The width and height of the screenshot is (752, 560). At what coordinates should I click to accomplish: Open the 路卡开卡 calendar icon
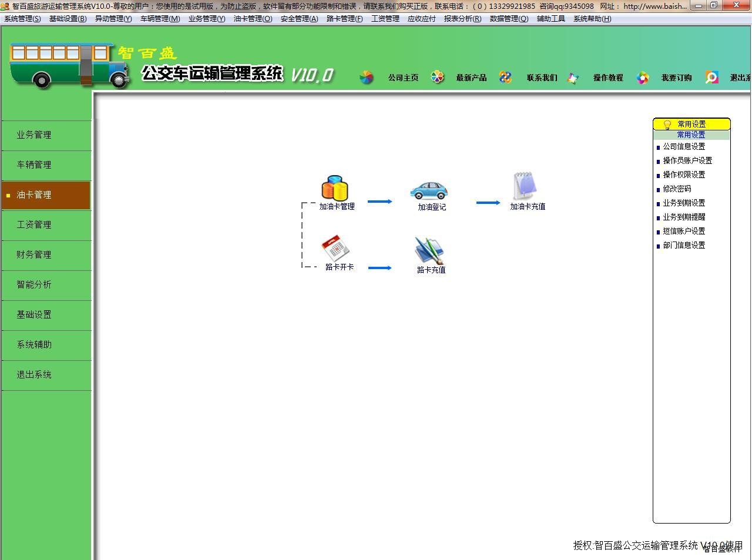335,248
